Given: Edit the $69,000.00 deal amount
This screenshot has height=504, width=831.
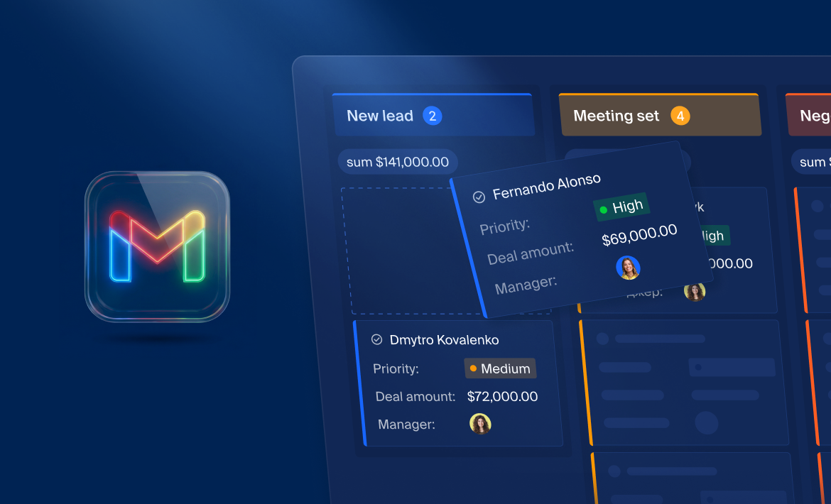Looking at the screenshot, I should coord(639,236).
